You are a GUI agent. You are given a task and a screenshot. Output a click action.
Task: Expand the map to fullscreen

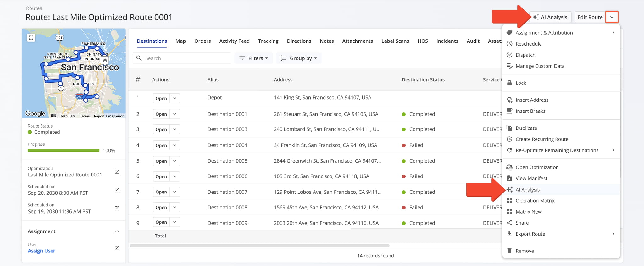[31, 38]
